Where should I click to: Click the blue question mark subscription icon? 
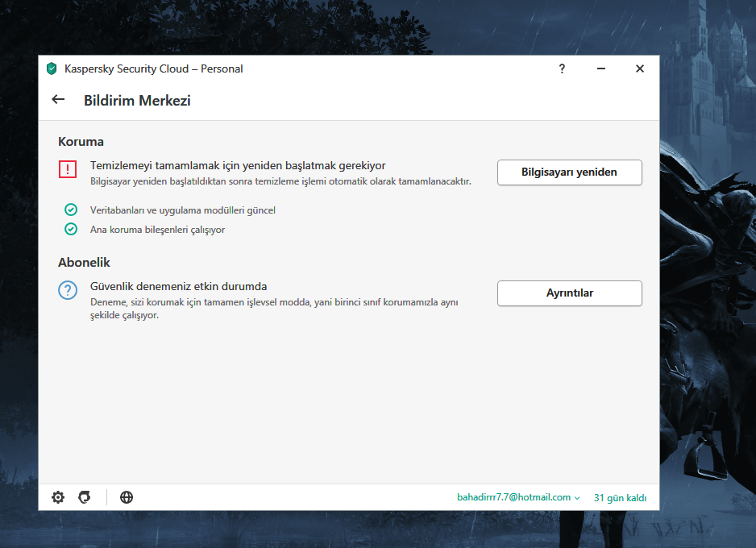tap(68, 290)
